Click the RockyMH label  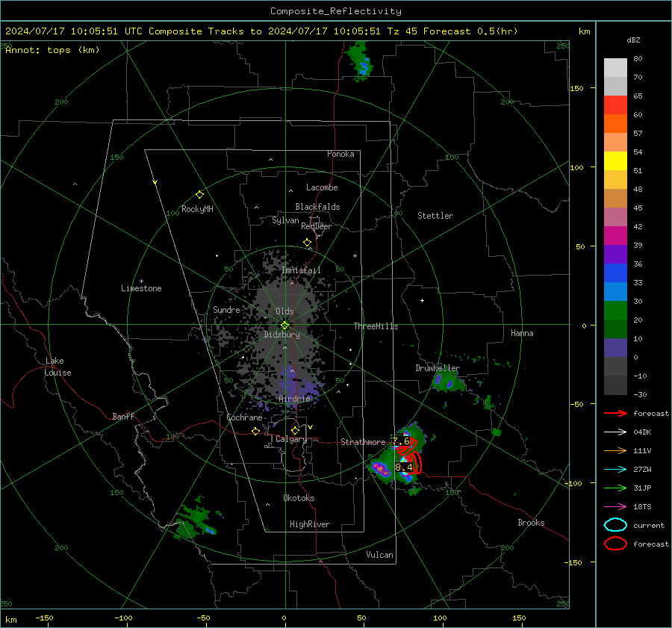[x=197, y=209]
